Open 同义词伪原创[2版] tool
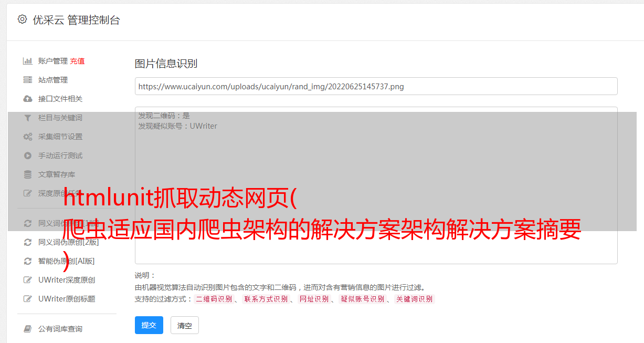This screenshot has height=343, width=644. [x=68, y=242]
